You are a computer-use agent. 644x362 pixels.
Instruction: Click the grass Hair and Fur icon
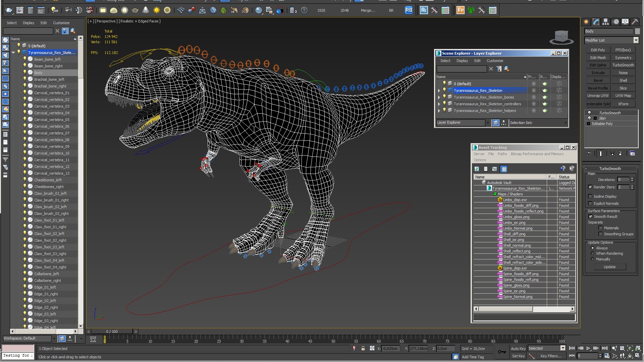click(223, 10)
